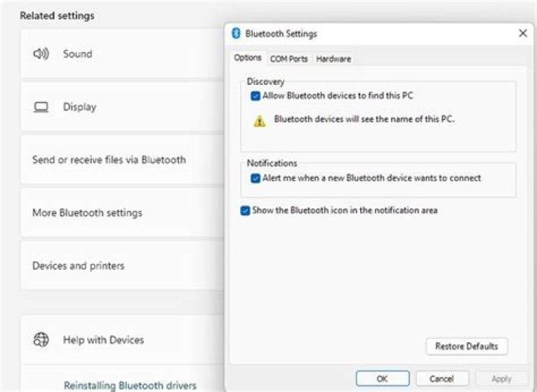Screen dimensions: 537x392
Task: Disable Show the Bluetooth icon in notification area
Action: 245,211
